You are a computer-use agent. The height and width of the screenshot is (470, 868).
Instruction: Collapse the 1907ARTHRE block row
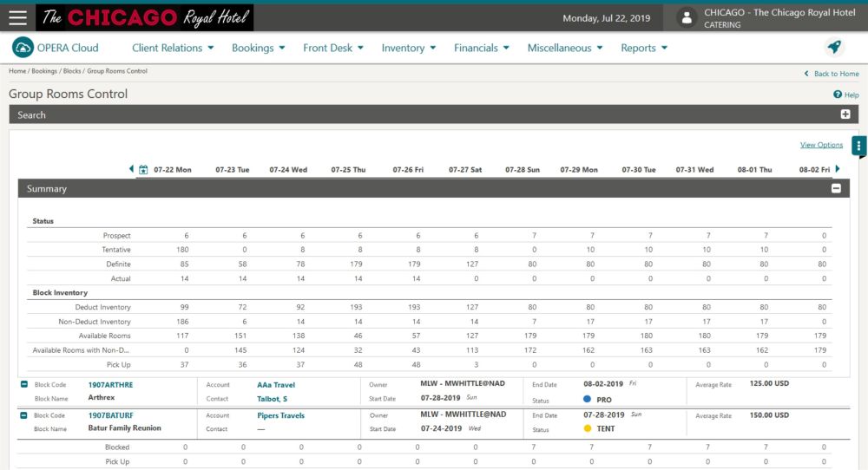(x=23, y=384)
